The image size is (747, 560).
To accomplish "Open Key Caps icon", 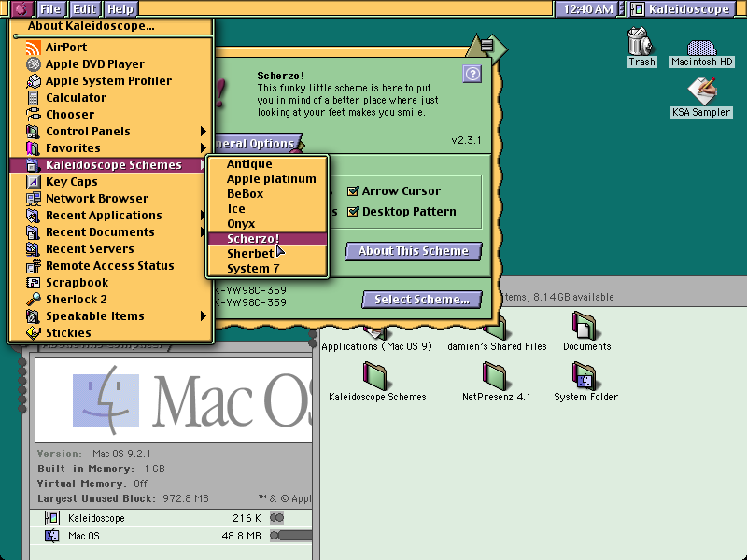I will pos(33,181).
